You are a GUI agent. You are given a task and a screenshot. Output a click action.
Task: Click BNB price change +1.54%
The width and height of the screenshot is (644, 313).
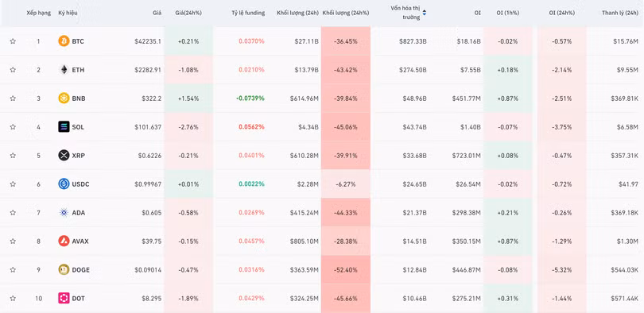(x=188, y=99)
